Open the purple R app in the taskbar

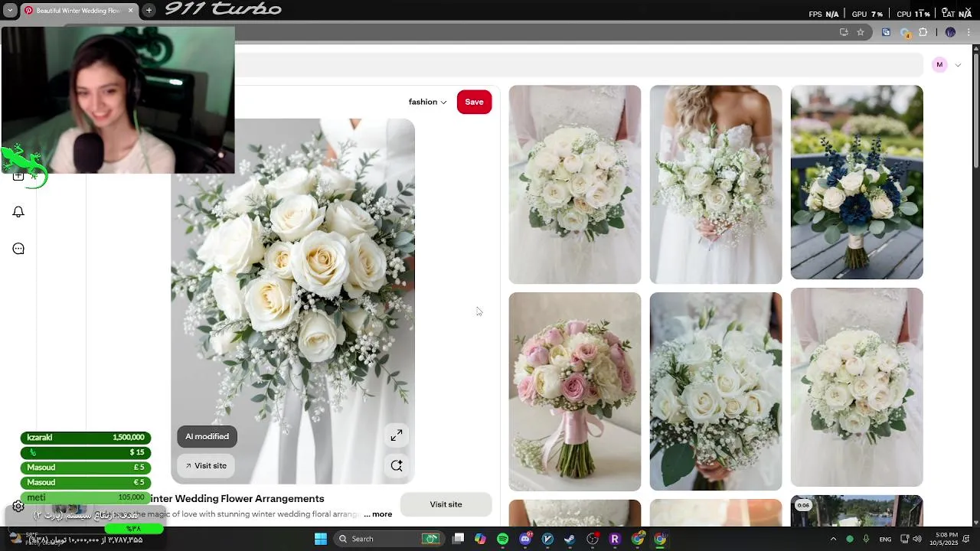[x=614, y=539]
